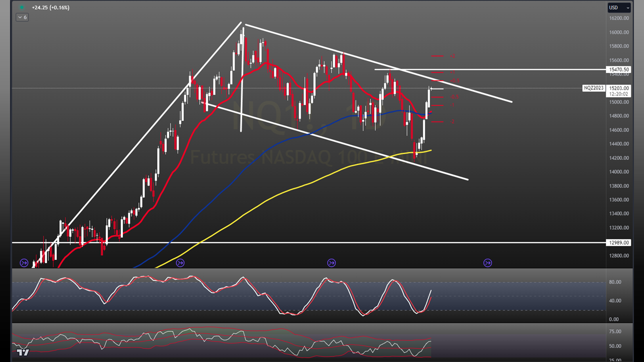Click the 40.00 stochastic scale label
Screen dimensions: 644x362
point(614,301)
